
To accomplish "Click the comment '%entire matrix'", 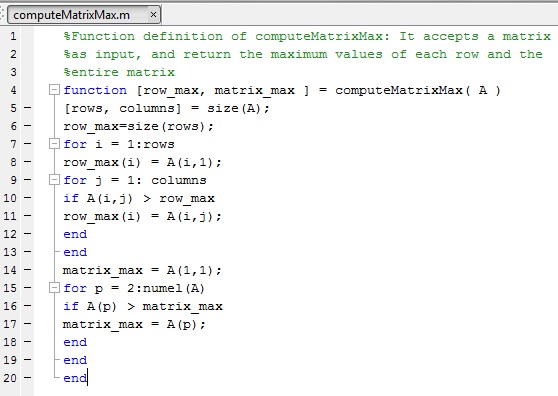I will point(119,72).
